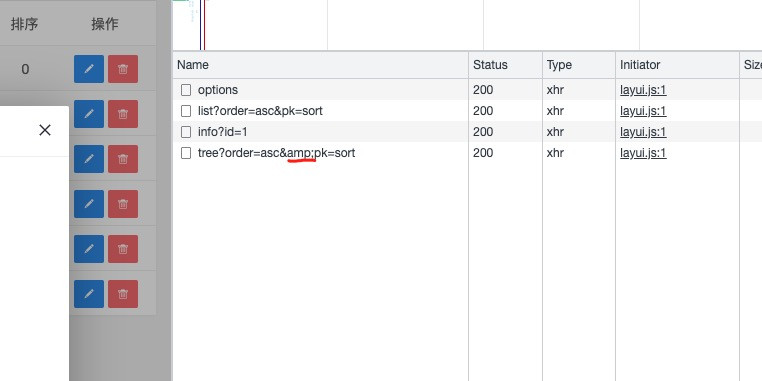Image resolution: width=762 pixels, height=381 pixels.
Task: Click the 排序 column header in table
Action: click(24, 24)
